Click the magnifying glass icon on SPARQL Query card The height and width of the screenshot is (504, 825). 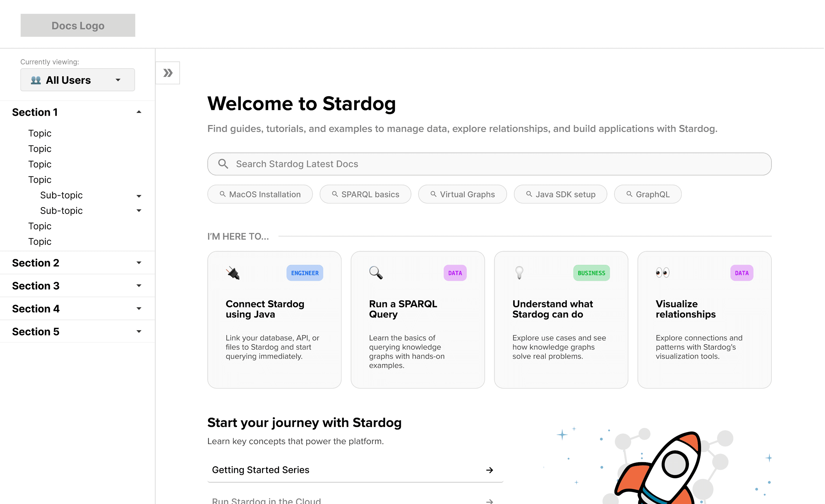click(376, 273)
